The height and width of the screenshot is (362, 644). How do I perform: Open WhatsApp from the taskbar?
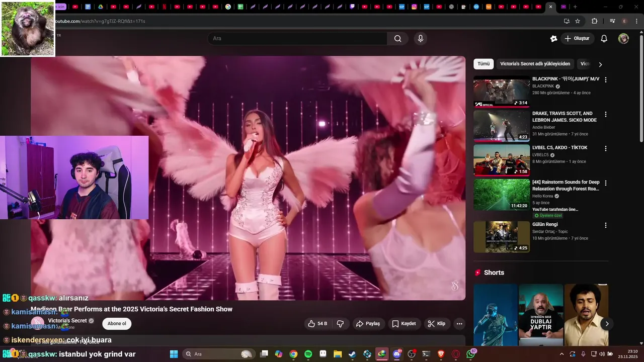tap(471, 354)
